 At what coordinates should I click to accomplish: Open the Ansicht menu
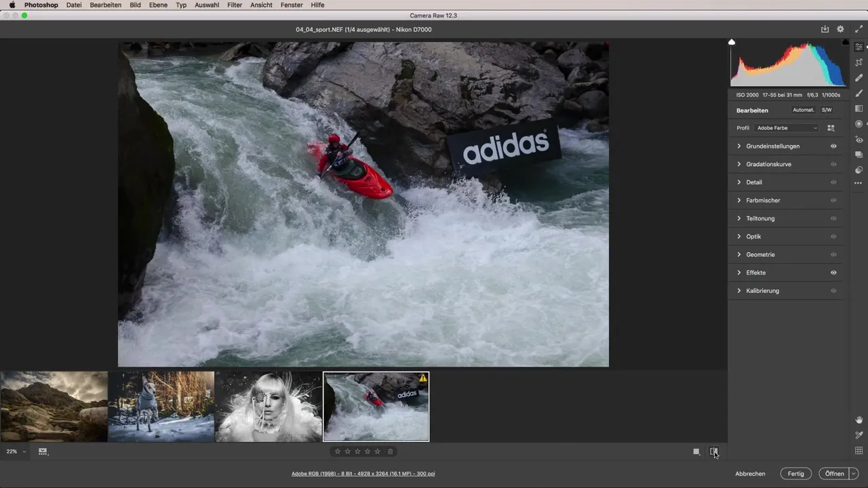[261, 5]
